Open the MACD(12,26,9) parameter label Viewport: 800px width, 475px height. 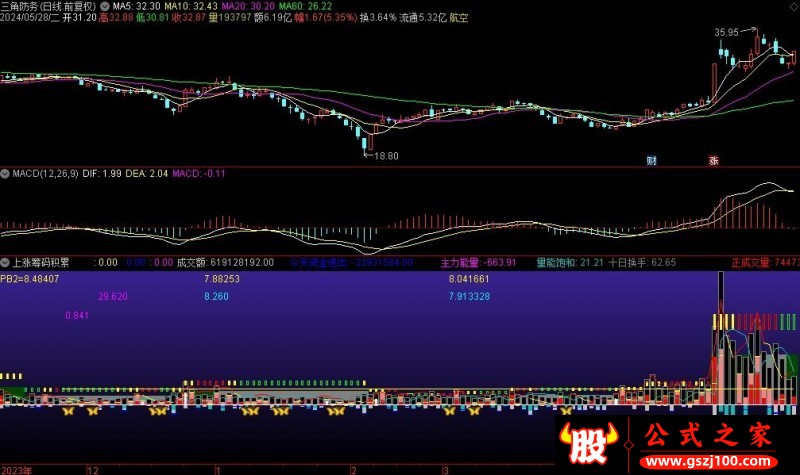47,174
